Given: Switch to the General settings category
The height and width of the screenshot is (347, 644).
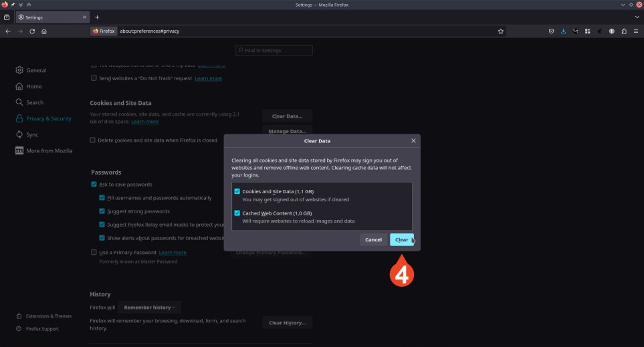Looking at the screenshot, I should click(x=36, y=70).
